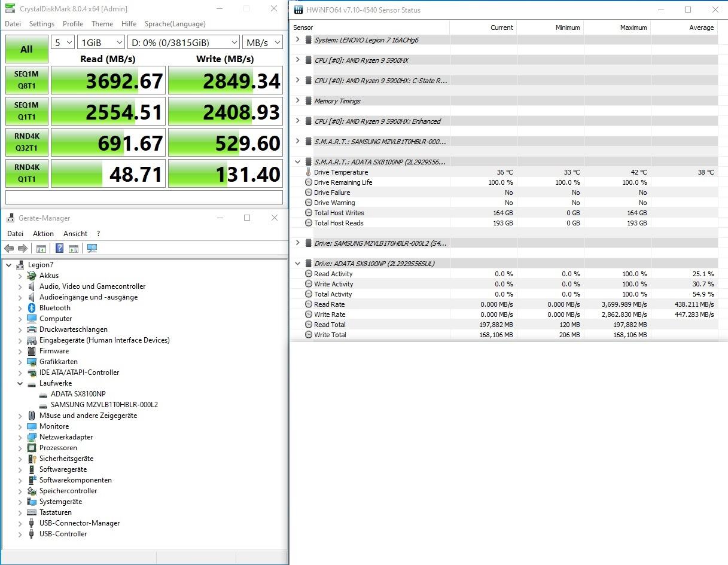Expand the Memory Timings sensor group

coord(298,100)
